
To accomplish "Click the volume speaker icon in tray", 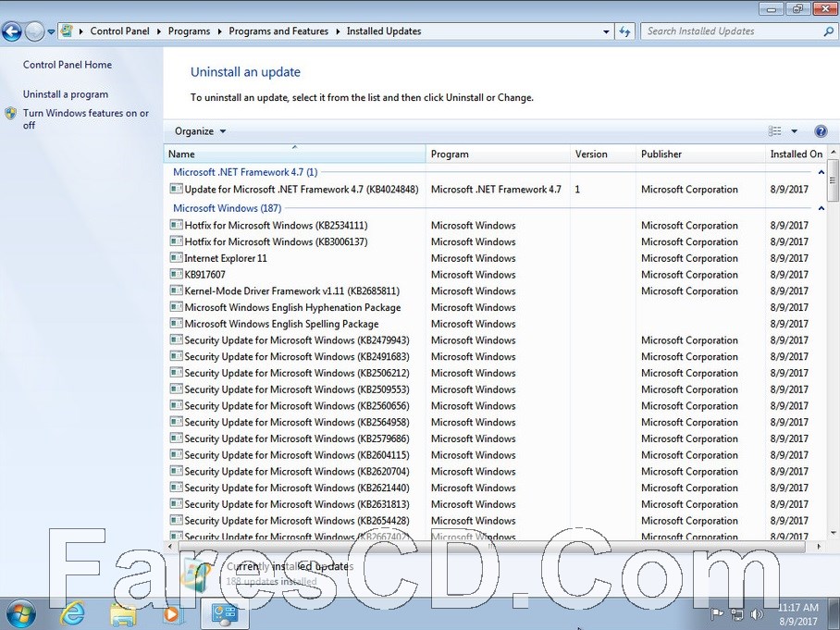I will click(x=757, y=614).
